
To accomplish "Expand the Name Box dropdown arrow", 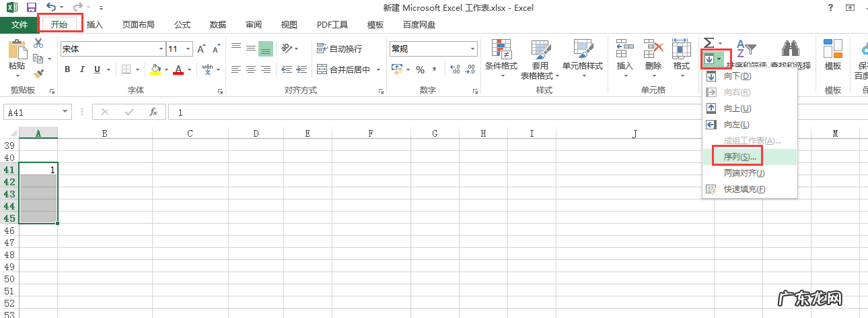I will [x=65, y=112].
